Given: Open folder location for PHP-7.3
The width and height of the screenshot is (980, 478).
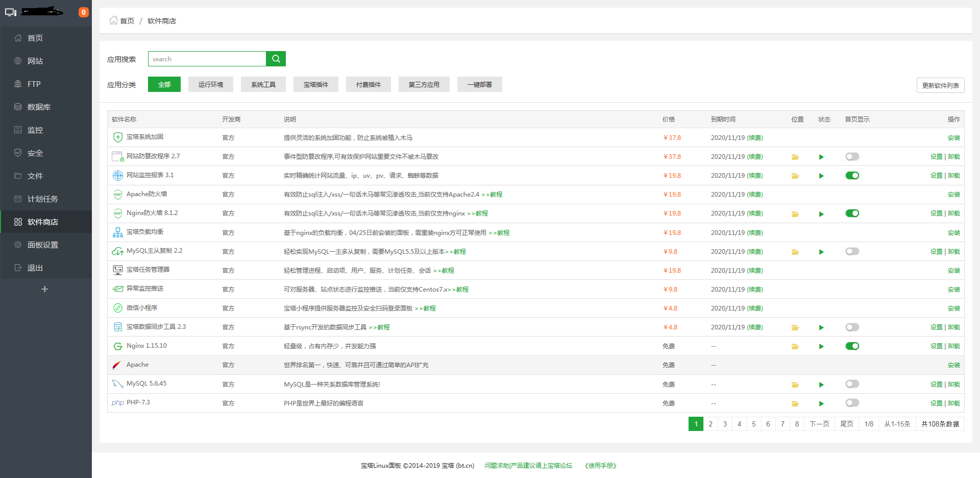Looking at the screenshot, I should tap(795, 403).
